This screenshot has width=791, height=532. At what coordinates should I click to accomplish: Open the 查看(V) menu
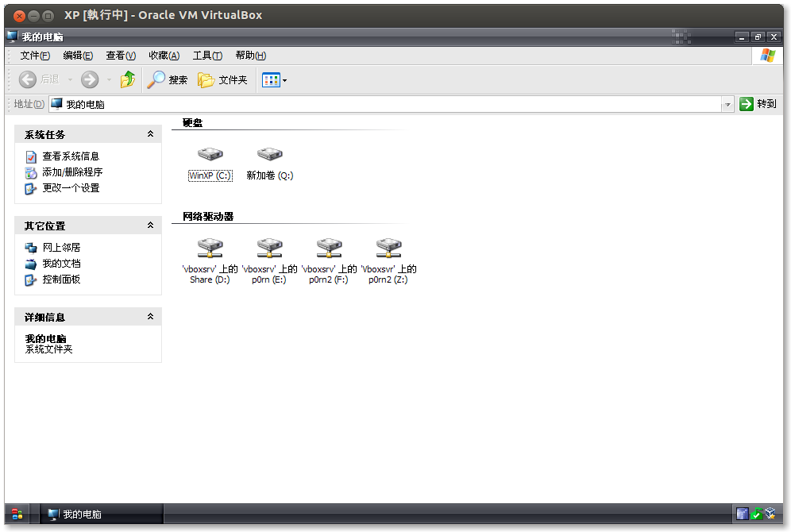(x=121, y=56)
